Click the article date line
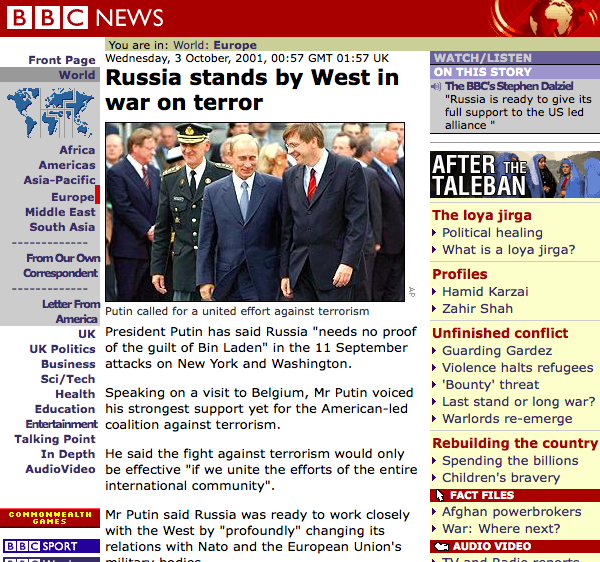Screen dimensions: 600x562 (x=247, y=58)
